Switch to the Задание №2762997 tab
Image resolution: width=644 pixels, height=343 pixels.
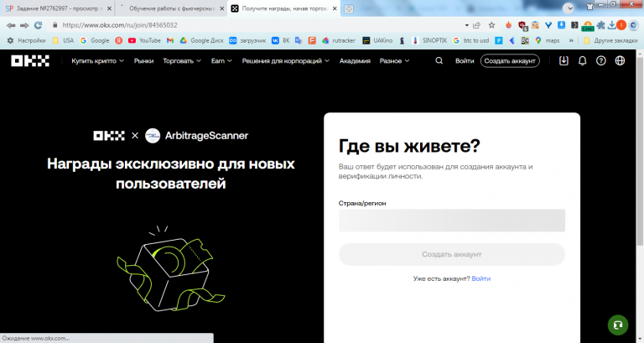click(x=58, y=8)
